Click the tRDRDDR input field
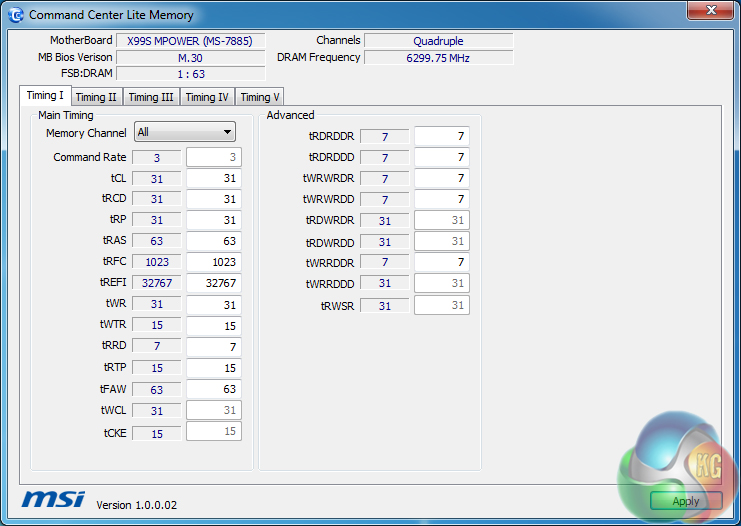 point(441,136)
